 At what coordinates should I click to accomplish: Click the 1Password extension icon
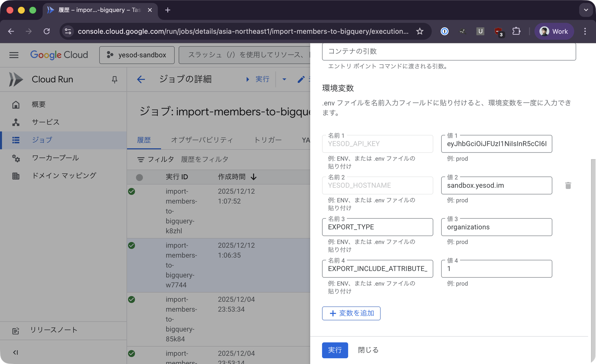[444, 31]
